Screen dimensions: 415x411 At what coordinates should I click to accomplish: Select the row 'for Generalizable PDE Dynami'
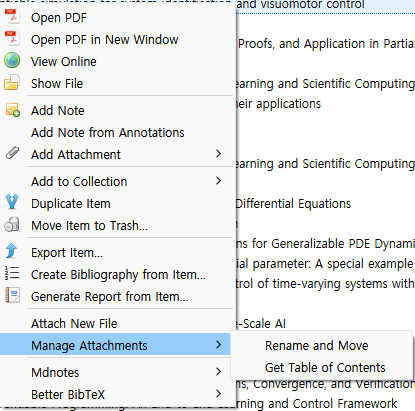pyautogui.click(x=326, y=244)
